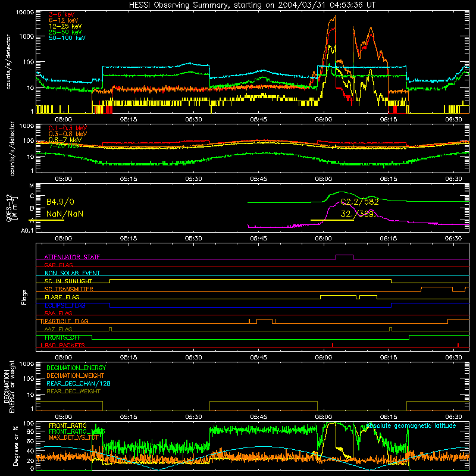Screen dimensions: 476x476
Task: Click the M tick label on GOES axis
Action: tap(32, 186)
